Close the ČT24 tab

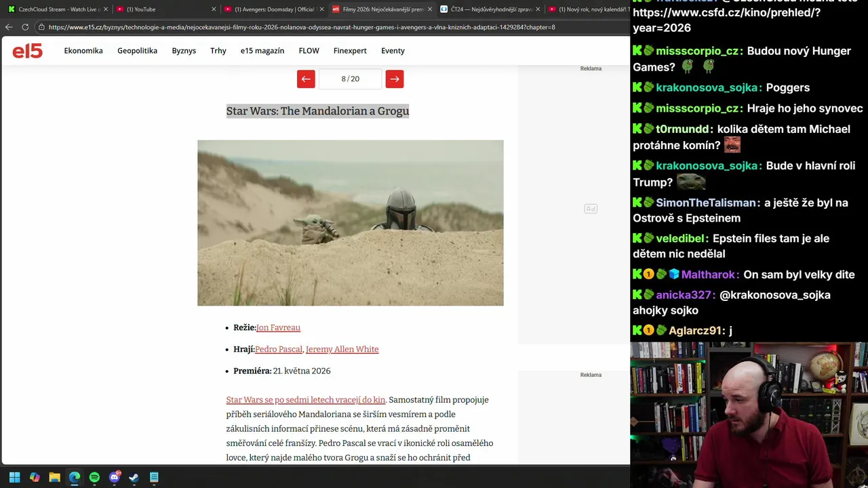click(538, 9)
